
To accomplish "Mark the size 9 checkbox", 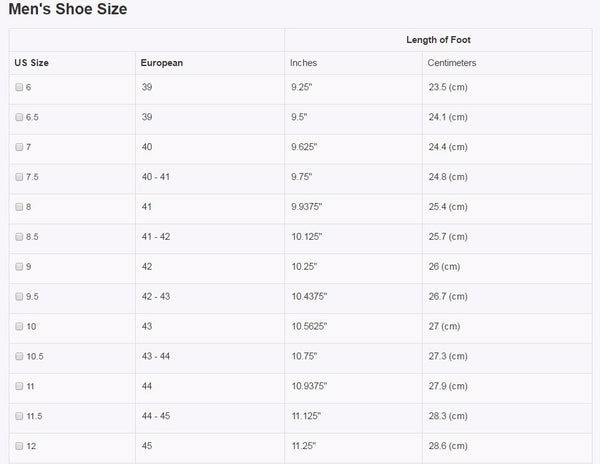I will click(20, 267).
